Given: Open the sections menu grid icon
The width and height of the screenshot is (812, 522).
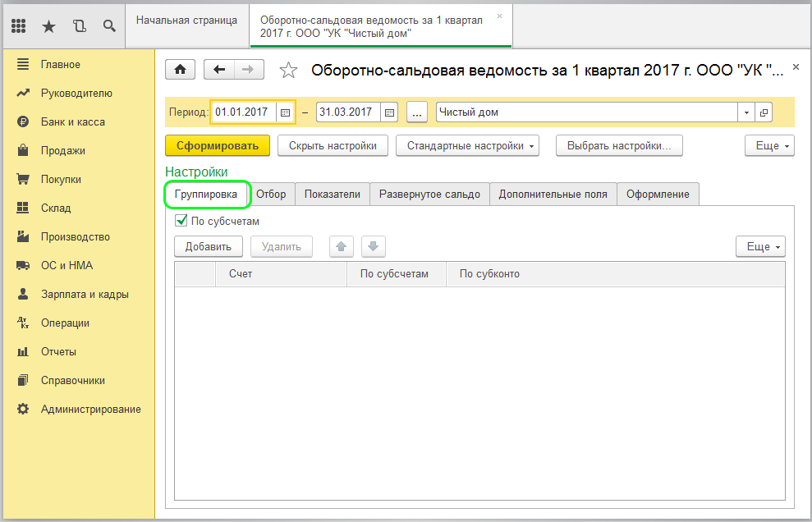Looking at the screenshot, I should pyautogui.click(x=19, y=26).
